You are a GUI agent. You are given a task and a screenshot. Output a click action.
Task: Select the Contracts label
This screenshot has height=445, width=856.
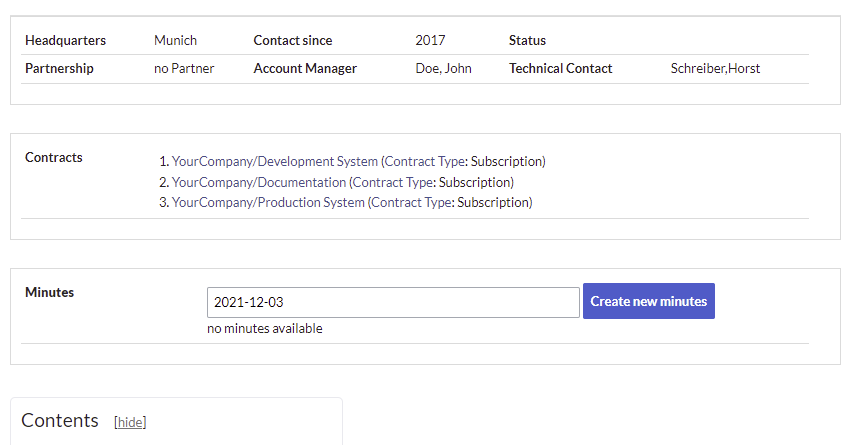click(54, 157)
